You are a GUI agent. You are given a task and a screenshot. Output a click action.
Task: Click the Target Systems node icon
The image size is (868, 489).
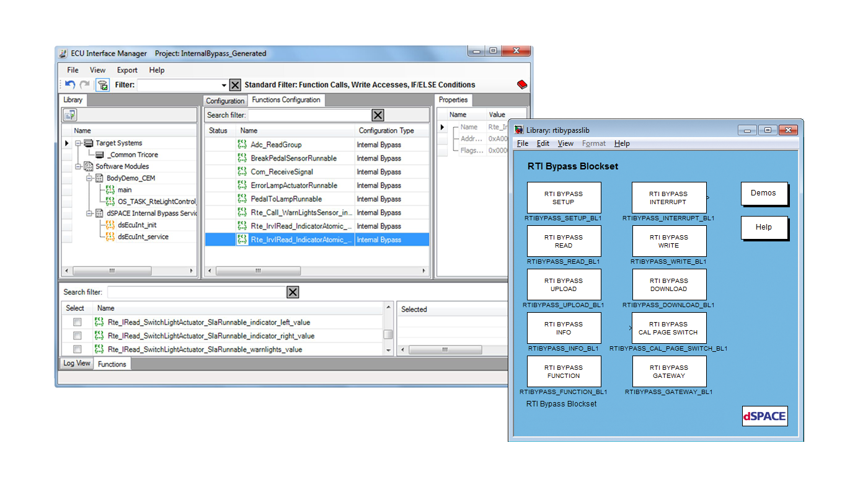pyautogui.click(x=89, y=143)
